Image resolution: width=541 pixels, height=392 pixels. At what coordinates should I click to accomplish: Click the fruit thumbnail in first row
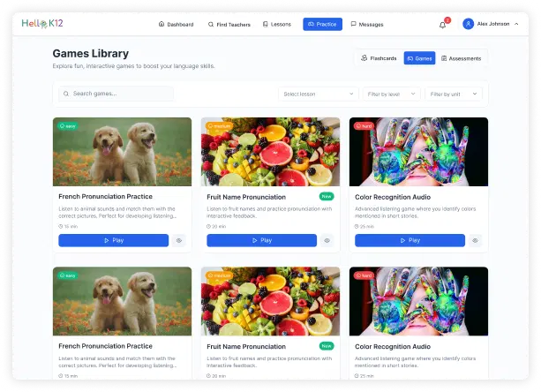coord(270,152)
